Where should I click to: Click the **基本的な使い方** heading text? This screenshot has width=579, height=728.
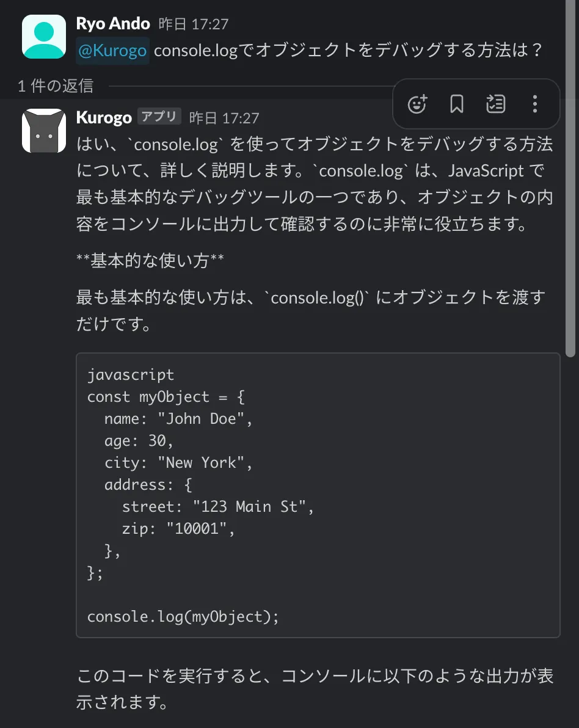click(x=150, y=261)
